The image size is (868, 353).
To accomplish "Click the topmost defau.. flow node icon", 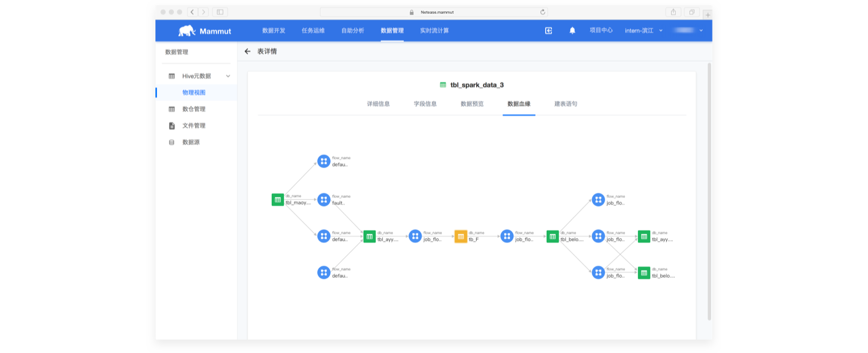I will click(324, 161).
